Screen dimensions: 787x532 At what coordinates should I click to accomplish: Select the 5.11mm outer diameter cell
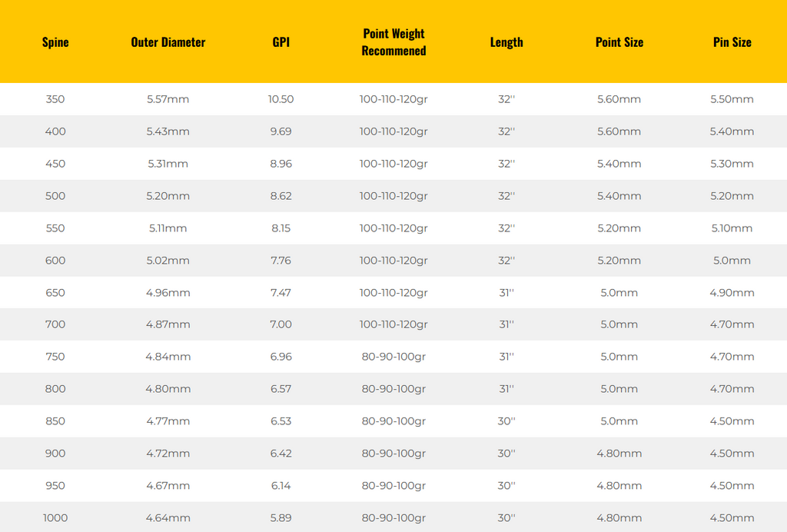point(168,228)
